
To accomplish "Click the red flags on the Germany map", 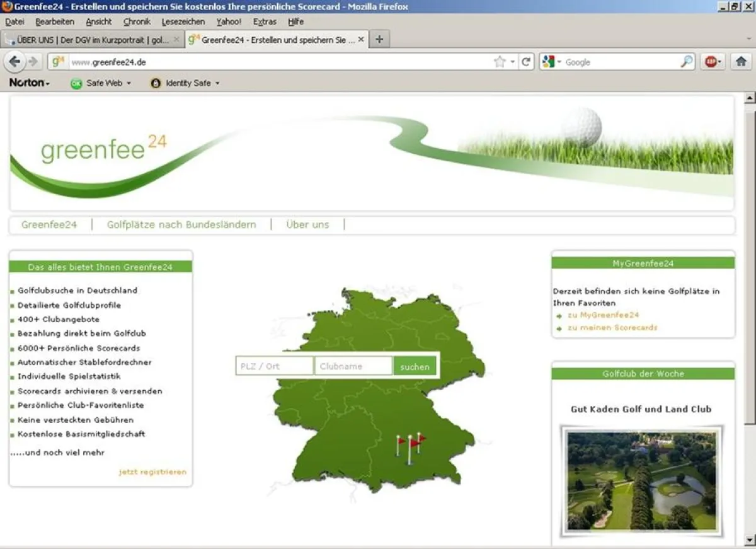I will pyautogui.click(x=410, y=448).
